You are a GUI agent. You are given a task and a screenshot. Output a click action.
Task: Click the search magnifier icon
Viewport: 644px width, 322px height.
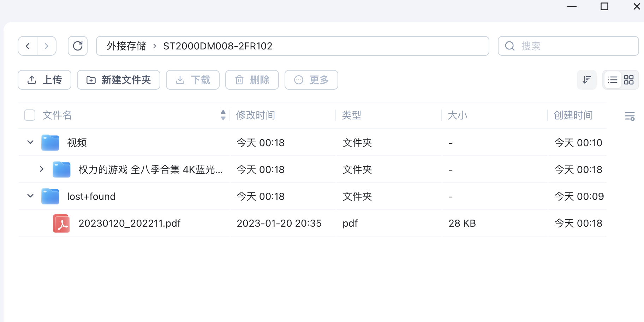click(509, 46)
